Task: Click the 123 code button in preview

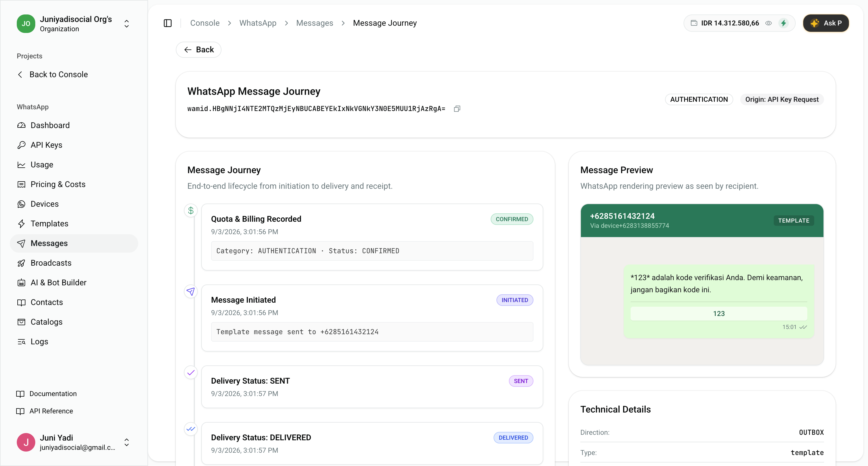Action: [x=719, y=313]
